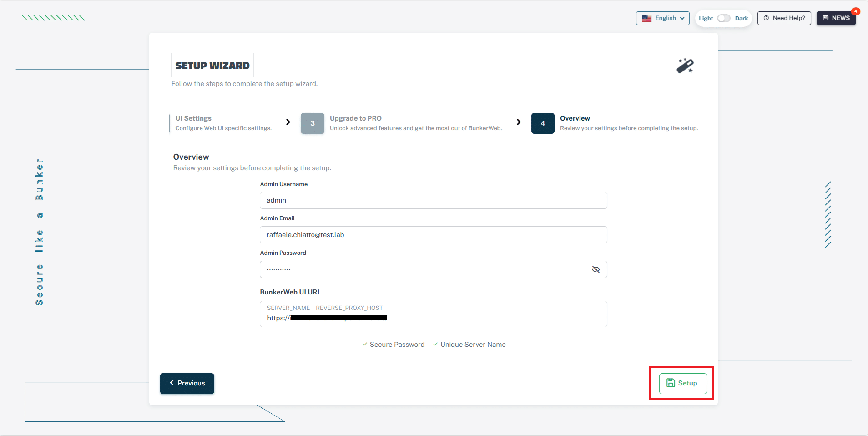Click the Secure Password checkmark
This screenshot has height=436, width=868.
point(365,345)
